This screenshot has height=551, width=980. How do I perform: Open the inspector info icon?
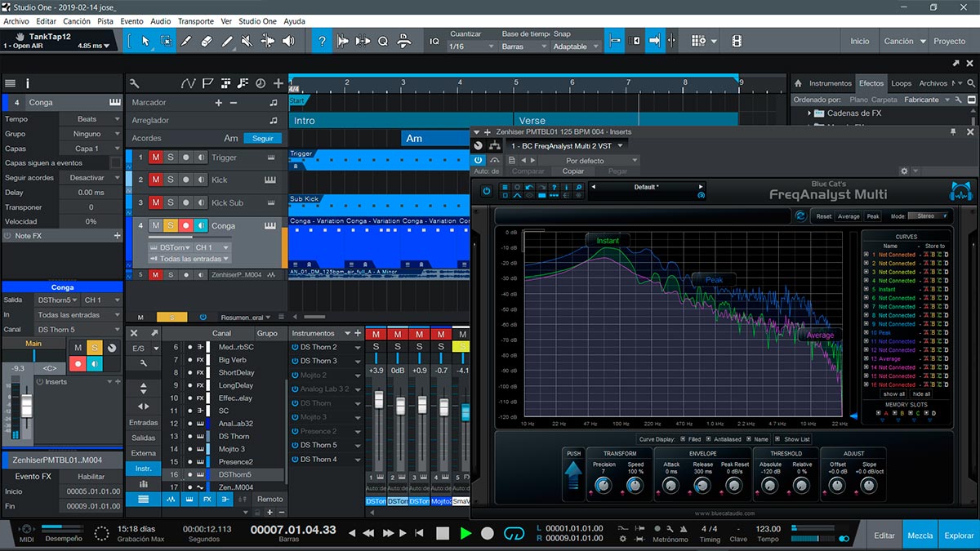tap(28, 83)
